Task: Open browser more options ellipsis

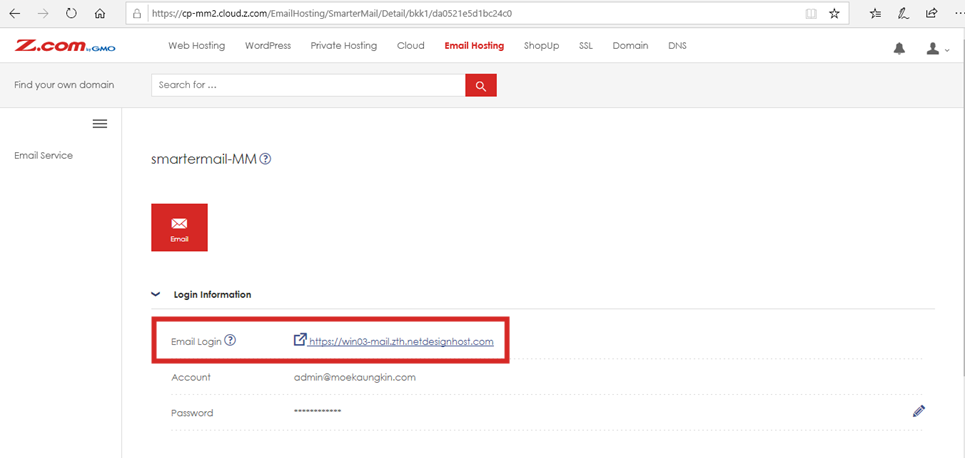Action: click(959, 13)
